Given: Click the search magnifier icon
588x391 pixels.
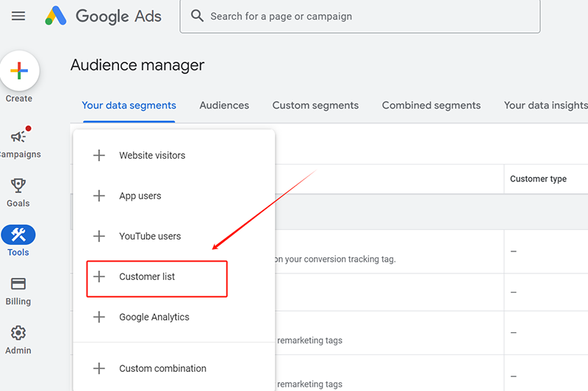Looking at the screenshot, I should pyautogui.click(x=197, y=16).
